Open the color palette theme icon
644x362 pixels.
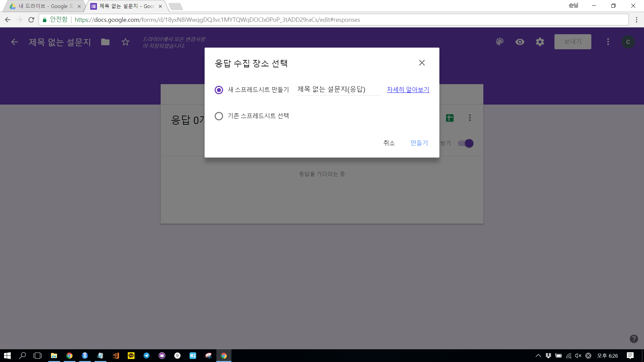(x=500, y=42)
